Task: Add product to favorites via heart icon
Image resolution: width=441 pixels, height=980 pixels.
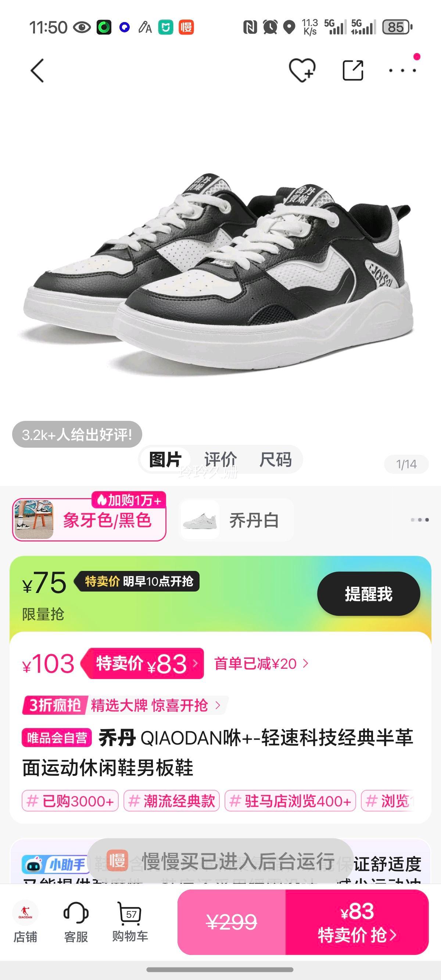Action: (x=302, y=70)
